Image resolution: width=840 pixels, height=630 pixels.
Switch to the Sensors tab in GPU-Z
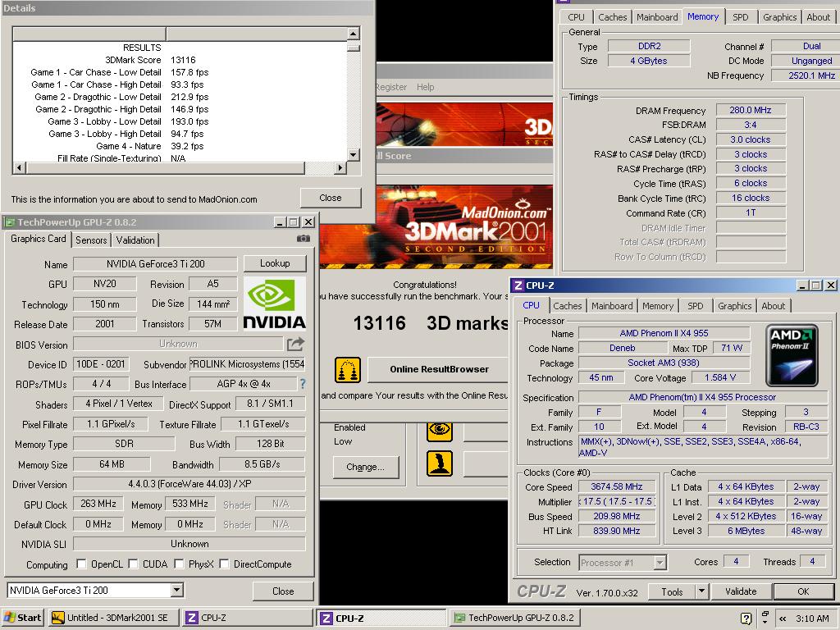(91, 240)
